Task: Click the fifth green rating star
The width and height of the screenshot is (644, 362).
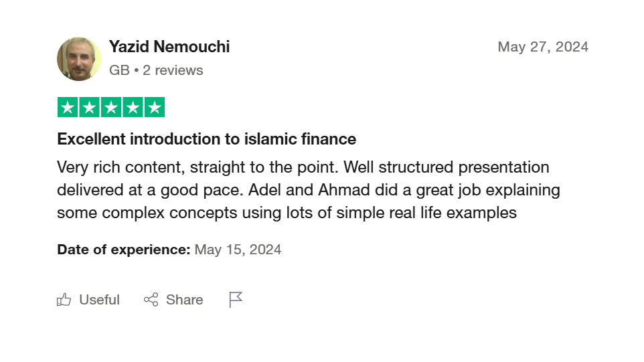Action: click(154, 108)
